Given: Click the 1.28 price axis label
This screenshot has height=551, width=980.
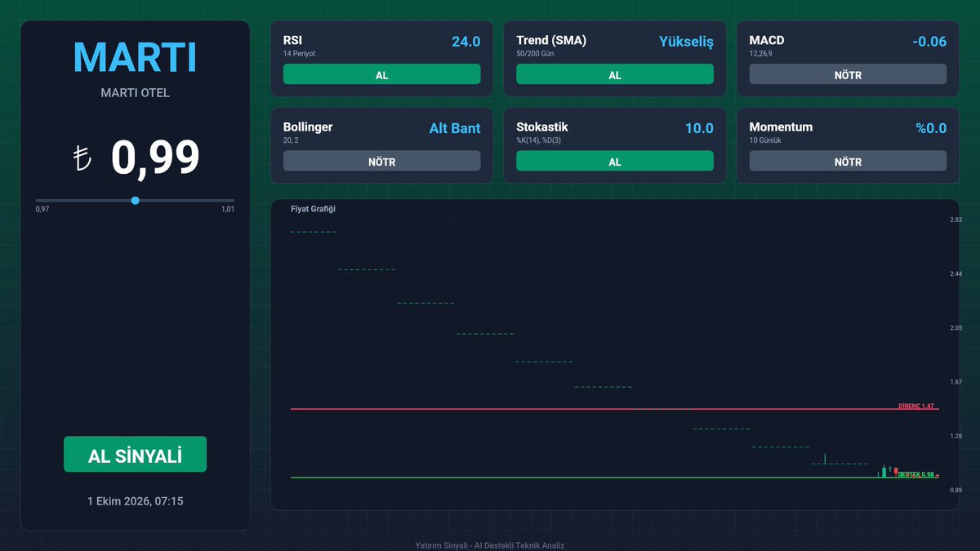Looking at the screenshot, I should coord(955,437).
